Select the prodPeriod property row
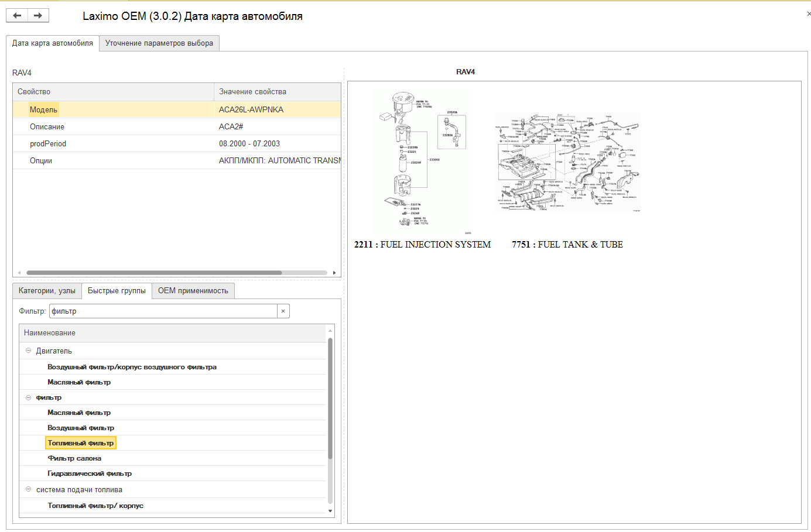811x532 pixels. [x=177, y=143]
